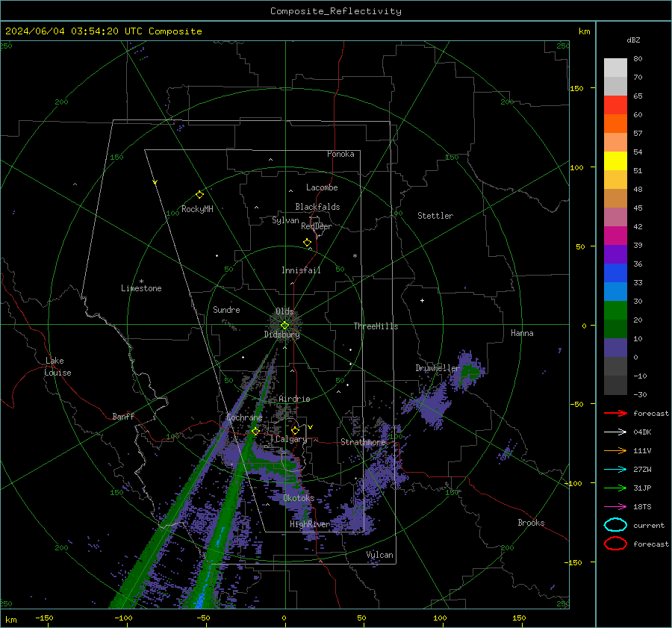The width and height of the screenshot is (672, 628).
Task: Click the Strathmore city label
Action: (363, 442)
